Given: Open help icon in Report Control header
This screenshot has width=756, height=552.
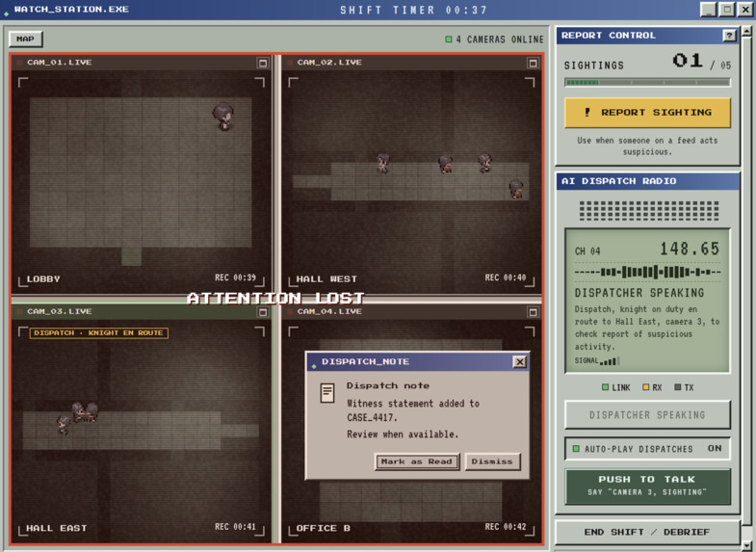Looking at the screenshot, I should pos(729,36).
